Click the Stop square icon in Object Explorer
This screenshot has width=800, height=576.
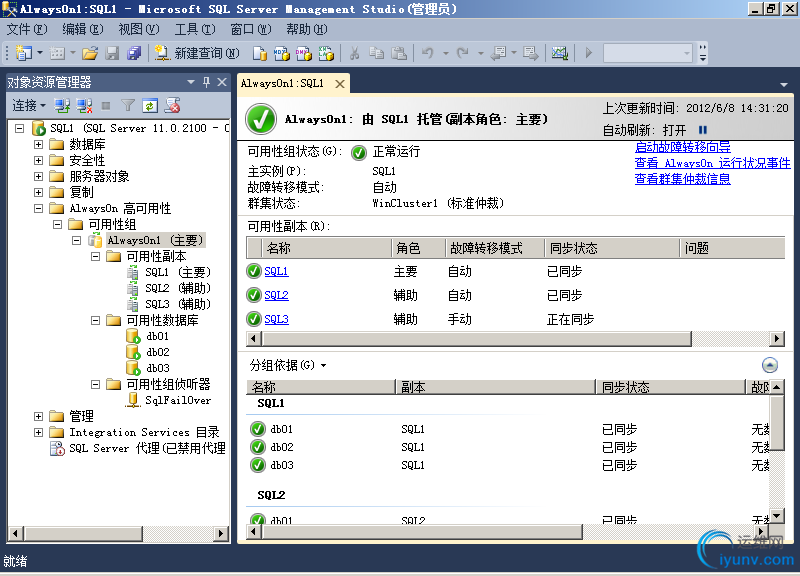[x=106, y=106]
